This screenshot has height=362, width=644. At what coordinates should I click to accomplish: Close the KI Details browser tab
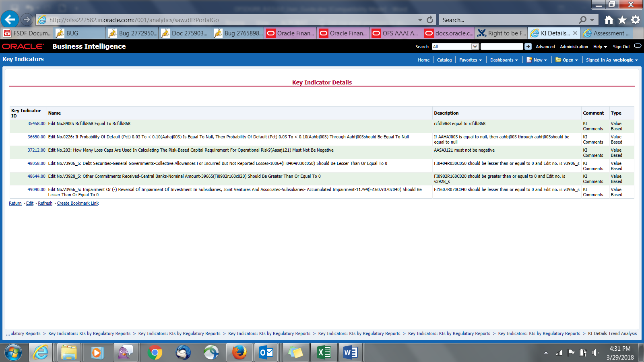[x=575, y=33]
